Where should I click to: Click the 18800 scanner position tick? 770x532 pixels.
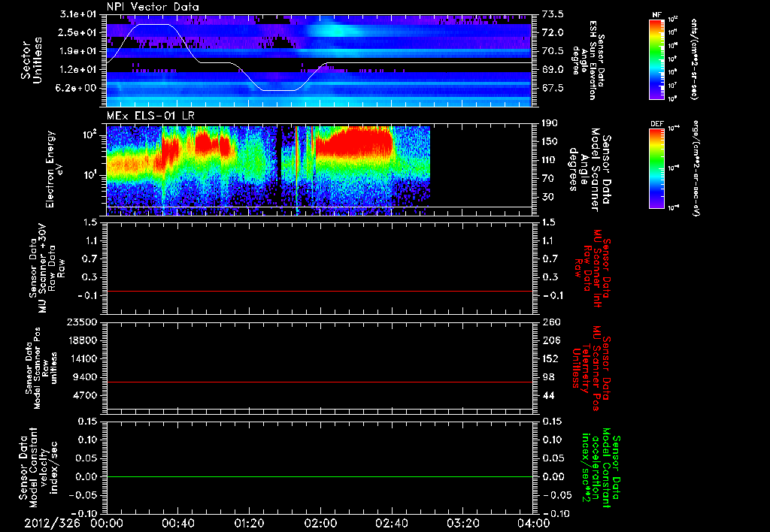[83, 340]
